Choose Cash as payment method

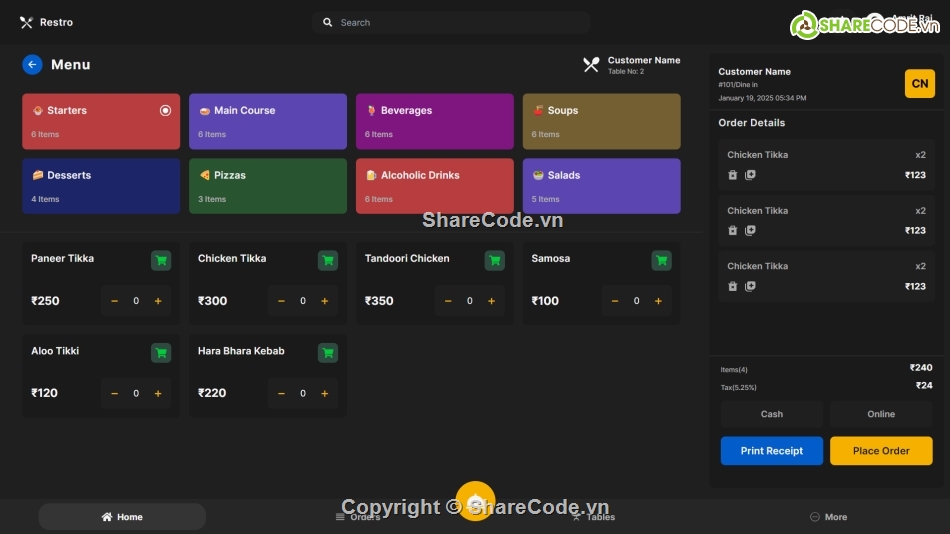pos(771,414)
